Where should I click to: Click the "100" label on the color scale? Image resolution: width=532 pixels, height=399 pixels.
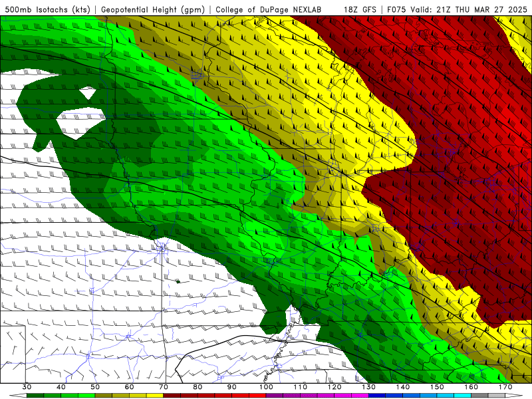pos(266,387)
